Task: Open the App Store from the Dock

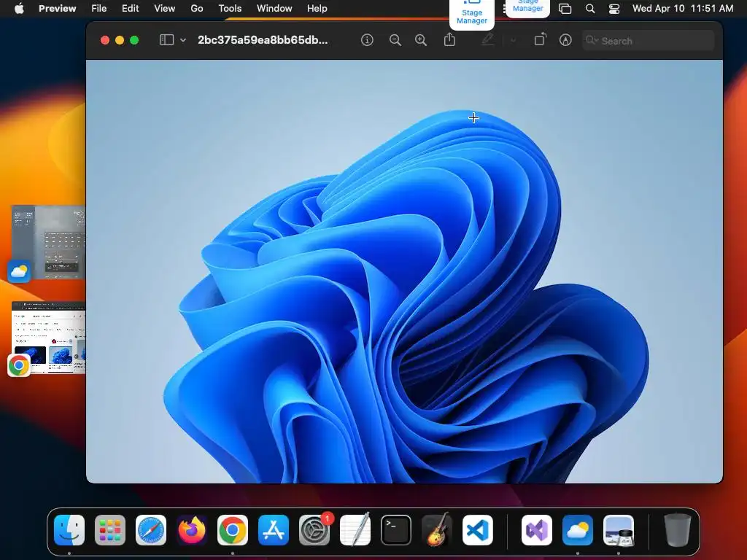Action: click(274, 530)
